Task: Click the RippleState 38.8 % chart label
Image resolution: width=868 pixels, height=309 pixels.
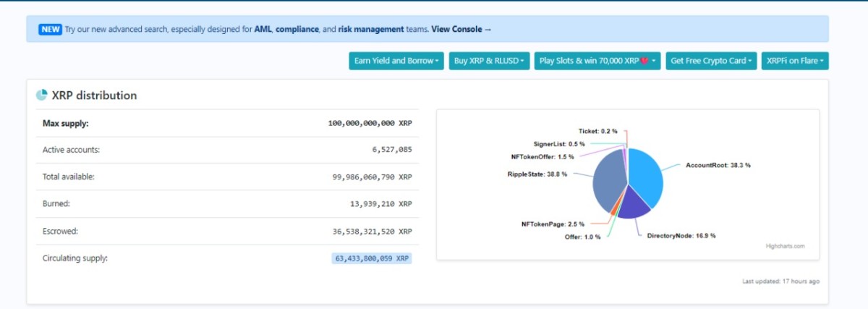Action: 537,174
